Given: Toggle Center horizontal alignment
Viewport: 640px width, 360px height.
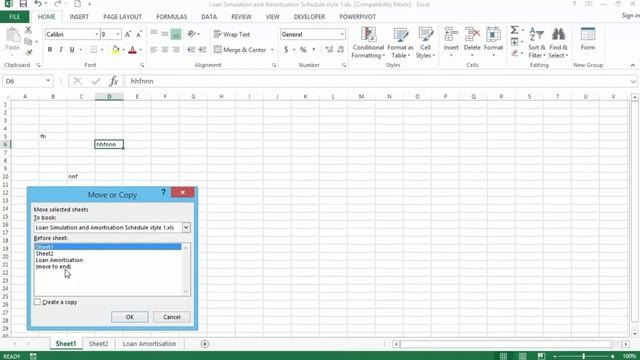Looking at the screenshot, I should click(165, 50).
